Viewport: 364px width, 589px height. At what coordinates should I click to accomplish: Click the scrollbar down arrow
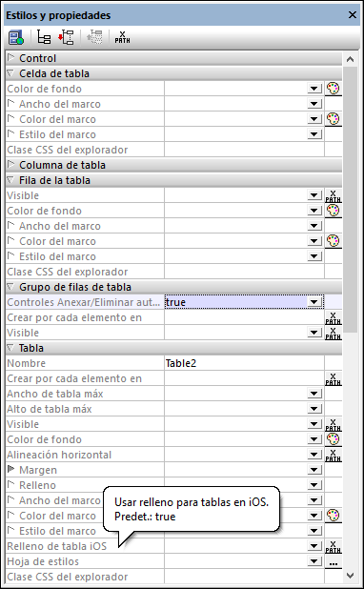coord(350,575)
